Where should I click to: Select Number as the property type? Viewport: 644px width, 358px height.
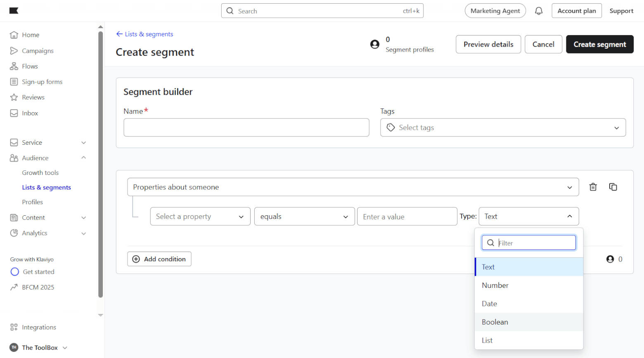point(495,285)
